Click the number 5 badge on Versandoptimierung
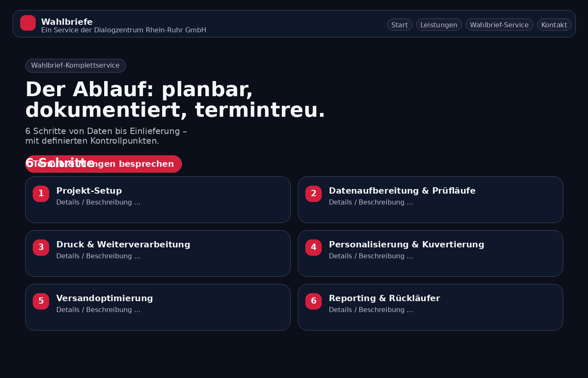The image size is (588, 378). coord(41,301)
